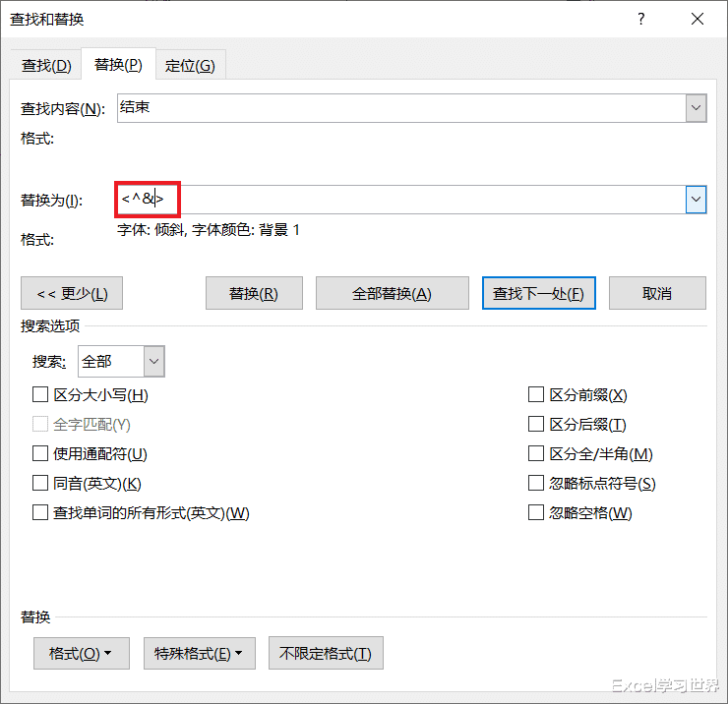The image size is (728, 704).
Task: Enable 使用通配符(U) checkbox
Action: click(x=40, y=453)
